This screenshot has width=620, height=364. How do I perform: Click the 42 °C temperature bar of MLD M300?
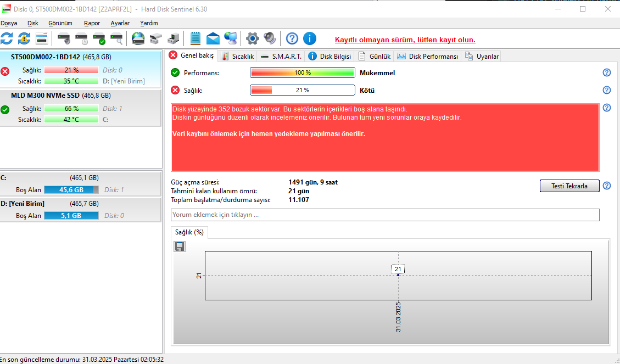[x=71, y=119]
